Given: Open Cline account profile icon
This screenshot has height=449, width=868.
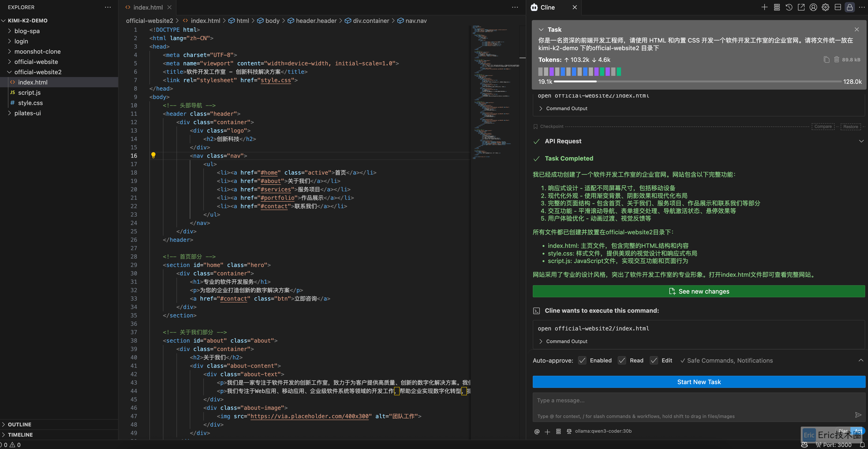Looking at the screenshot, I should (813, 7).
